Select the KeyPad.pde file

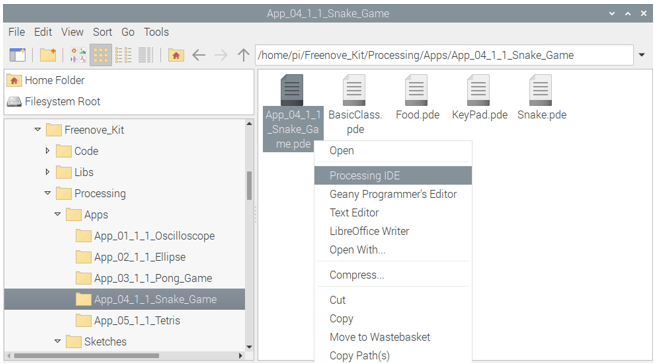(x=480, y=97)
